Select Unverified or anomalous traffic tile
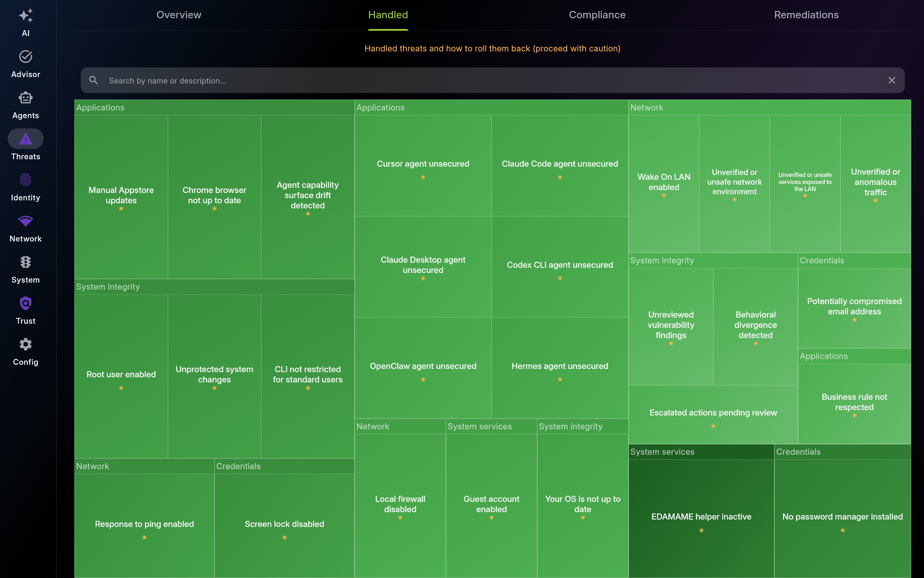This screenshot has height=578, width=924. click(x=876, y=183)
